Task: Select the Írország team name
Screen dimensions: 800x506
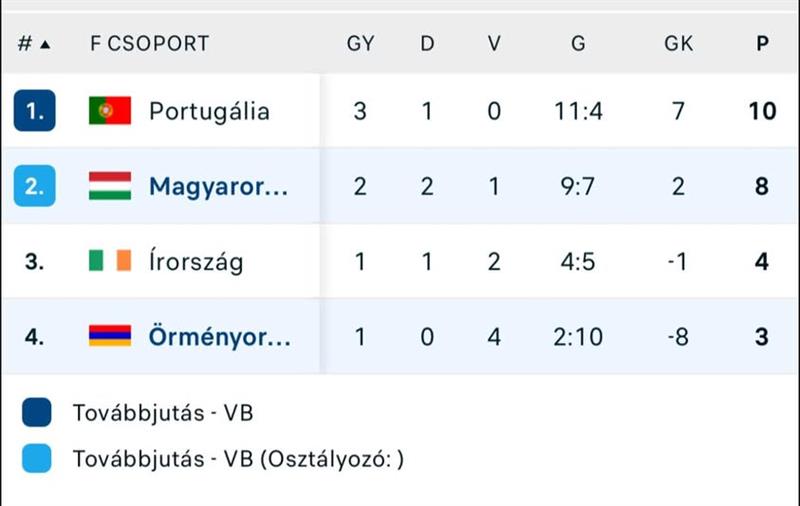Action: [196, 263]
